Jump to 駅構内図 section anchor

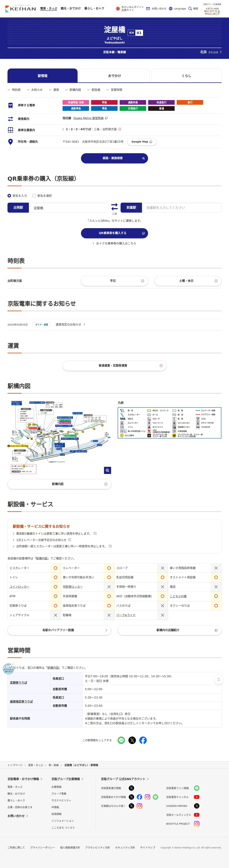73,90
